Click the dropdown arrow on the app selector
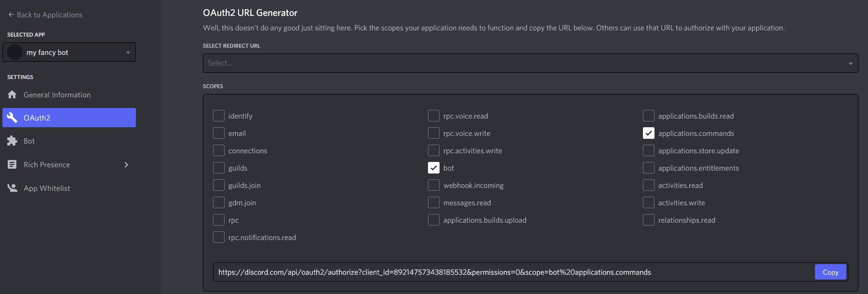Screen dimensions: 868x294 click(128, 52)
